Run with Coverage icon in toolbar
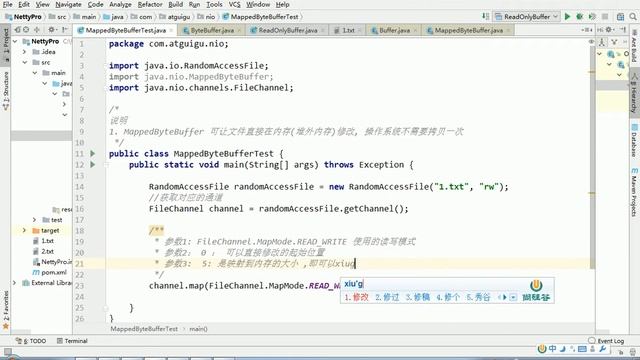The width and height of the screenshot is (640, 360). (592, 17)
